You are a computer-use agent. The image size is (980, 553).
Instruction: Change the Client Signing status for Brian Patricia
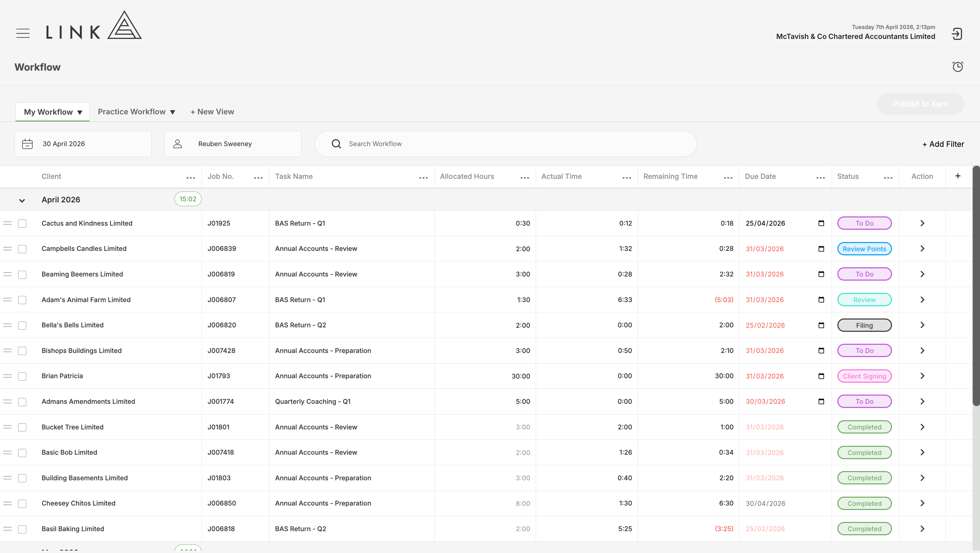coord(864,376)
